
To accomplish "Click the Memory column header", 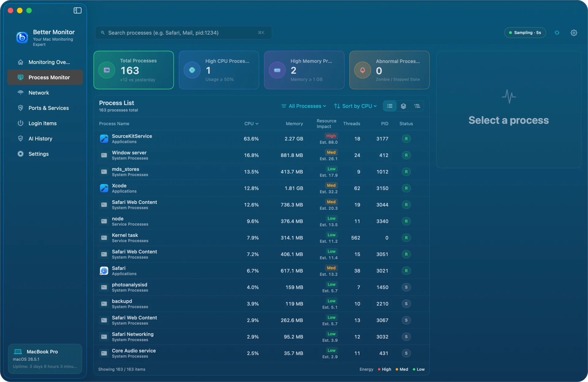I will [294, 124].
